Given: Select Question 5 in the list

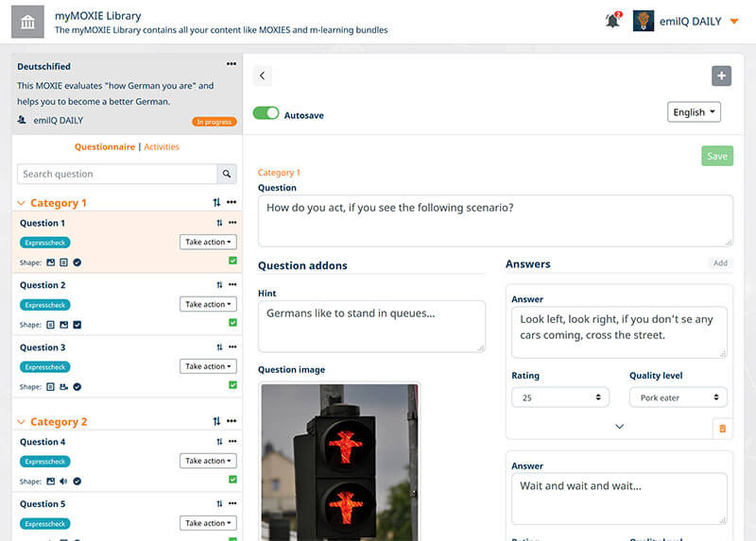Looking at the screenshot, I should coord(43,504).
